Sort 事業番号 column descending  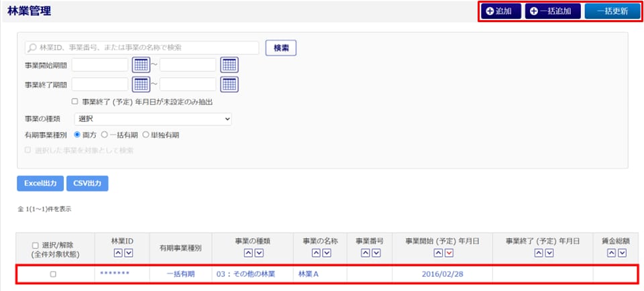[376, 253]
